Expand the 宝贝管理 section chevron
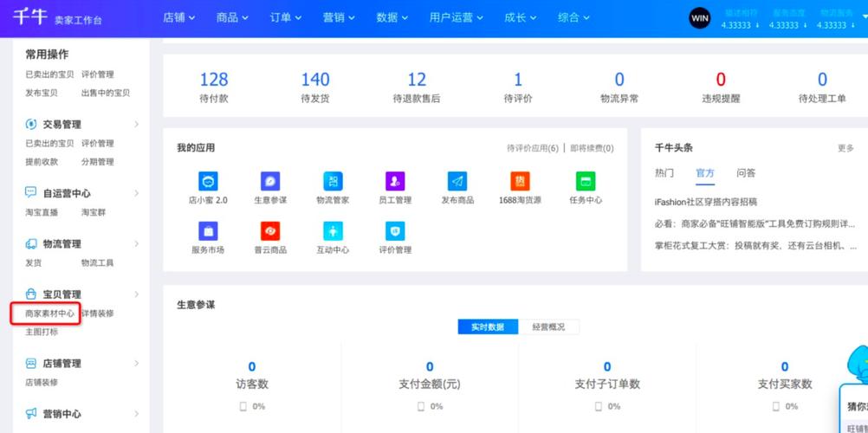The width and height of the screenshot is (868, 433). [x=137, y=294]
